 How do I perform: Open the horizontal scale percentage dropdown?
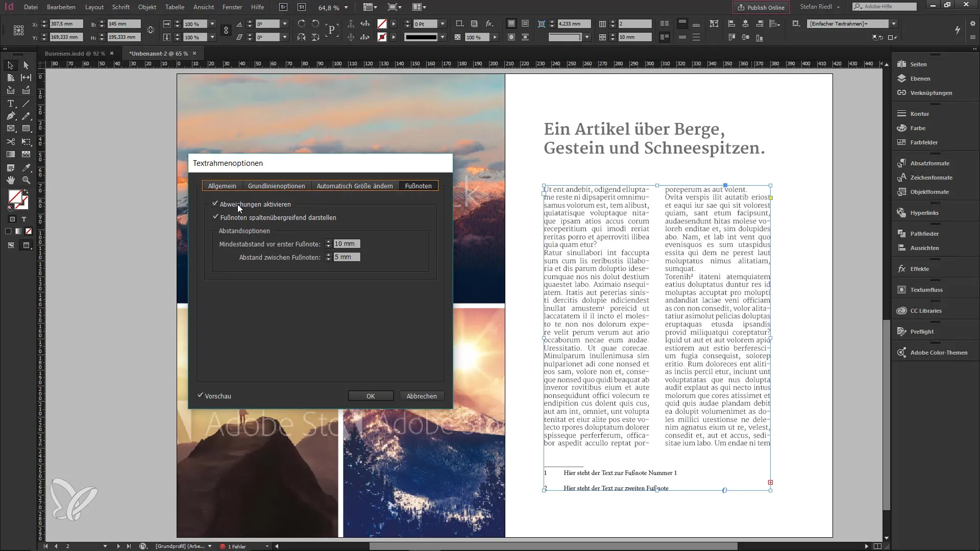click(x=212, y=24)
